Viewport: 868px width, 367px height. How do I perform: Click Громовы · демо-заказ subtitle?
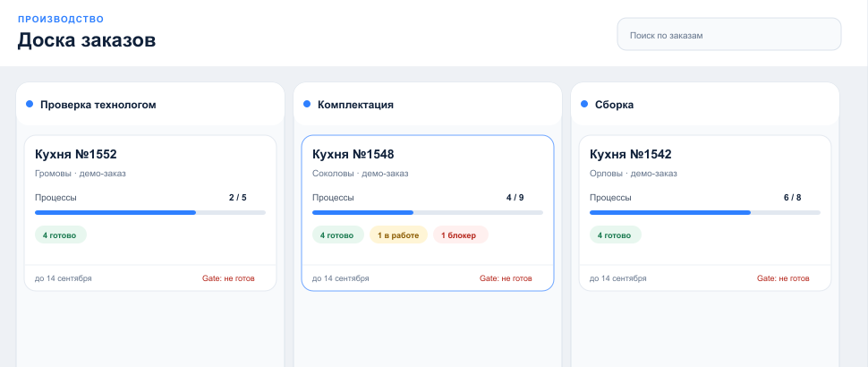click(x=81, y=174)
